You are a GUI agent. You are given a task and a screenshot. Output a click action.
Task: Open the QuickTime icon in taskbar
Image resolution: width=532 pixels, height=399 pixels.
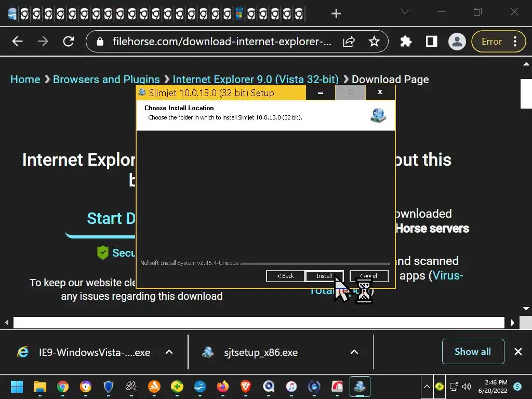[x=269, y=387]
